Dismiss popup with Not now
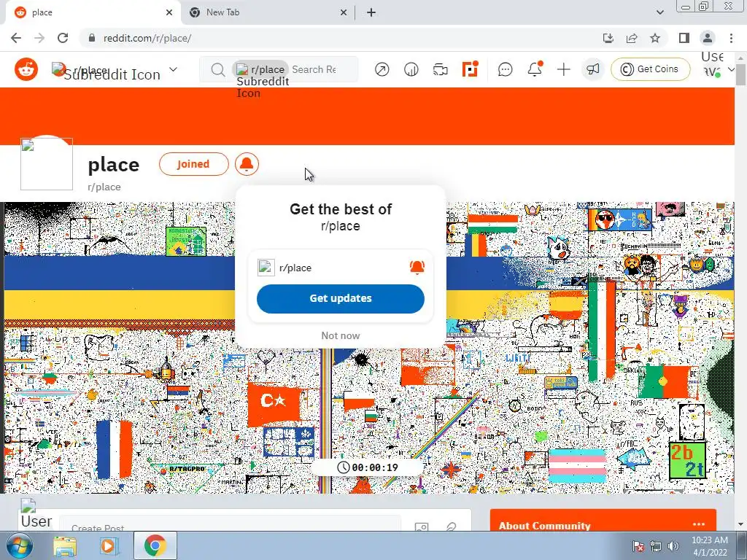The image size is (747, 560). (340, 335)
